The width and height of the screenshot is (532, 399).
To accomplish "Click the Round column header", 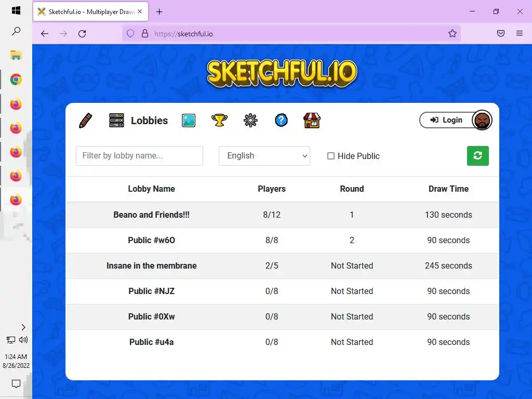I will (352, 189).
